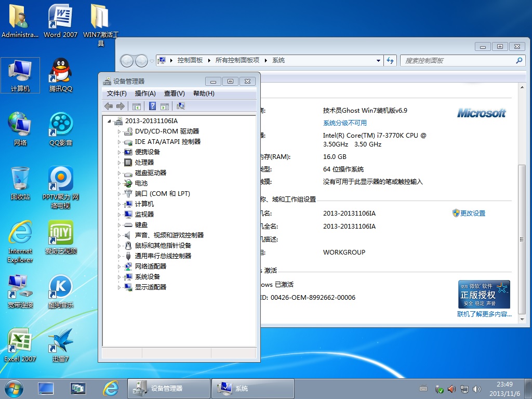The image size is (532, 399).
Task: Click the Windows Start orb
Action: (14, 389)
